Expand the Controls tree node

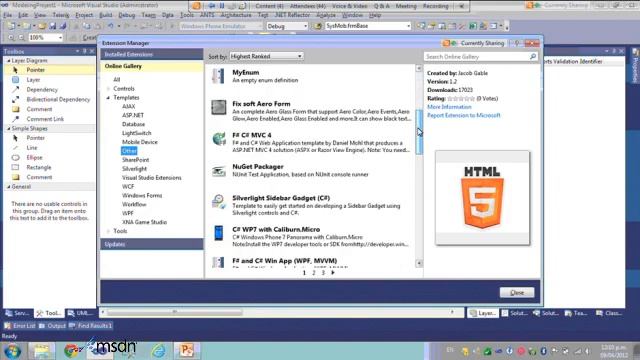109,89
